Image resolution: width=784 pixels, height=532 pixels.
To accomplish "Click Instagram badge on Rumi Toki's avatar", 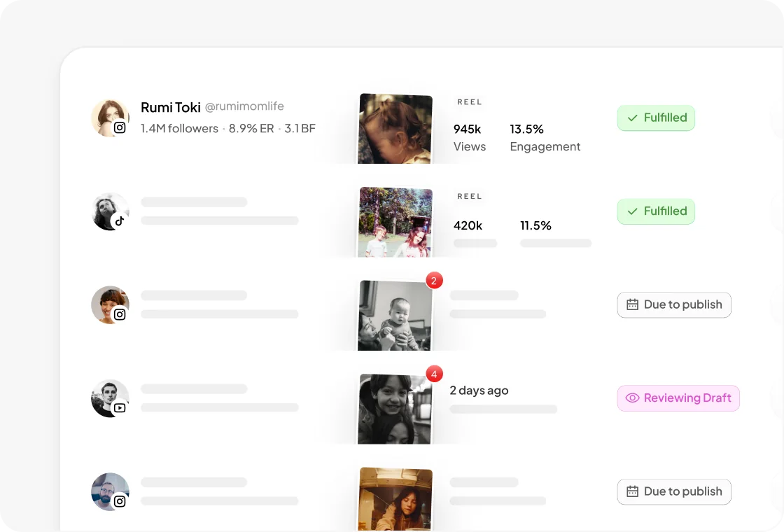I will pos(120,127).
